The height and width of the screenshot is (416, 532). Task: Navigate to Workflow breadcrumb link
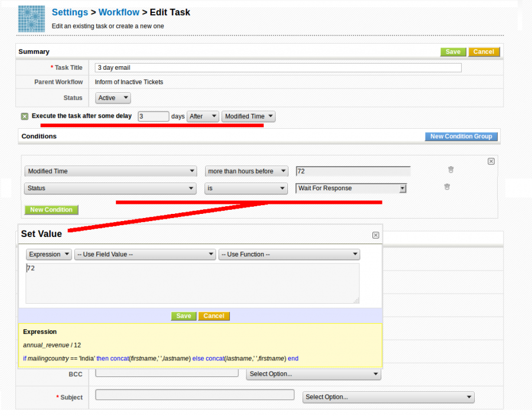119,12
